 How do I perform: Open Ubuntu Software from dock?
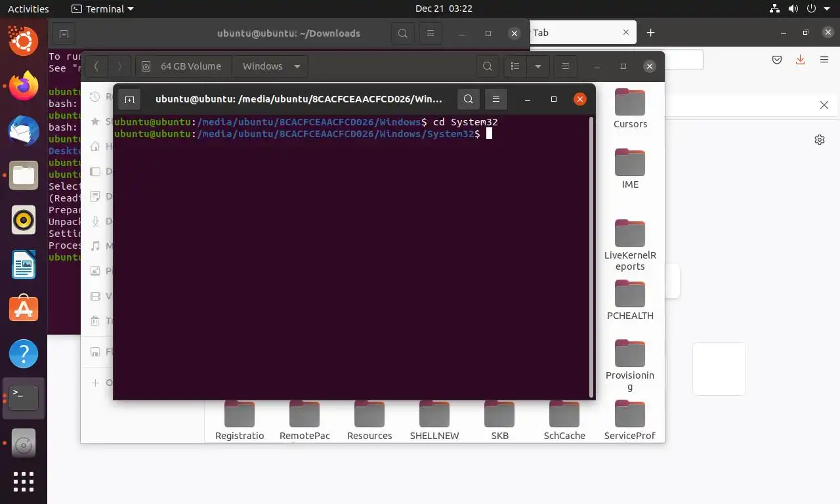pos(24,309)
